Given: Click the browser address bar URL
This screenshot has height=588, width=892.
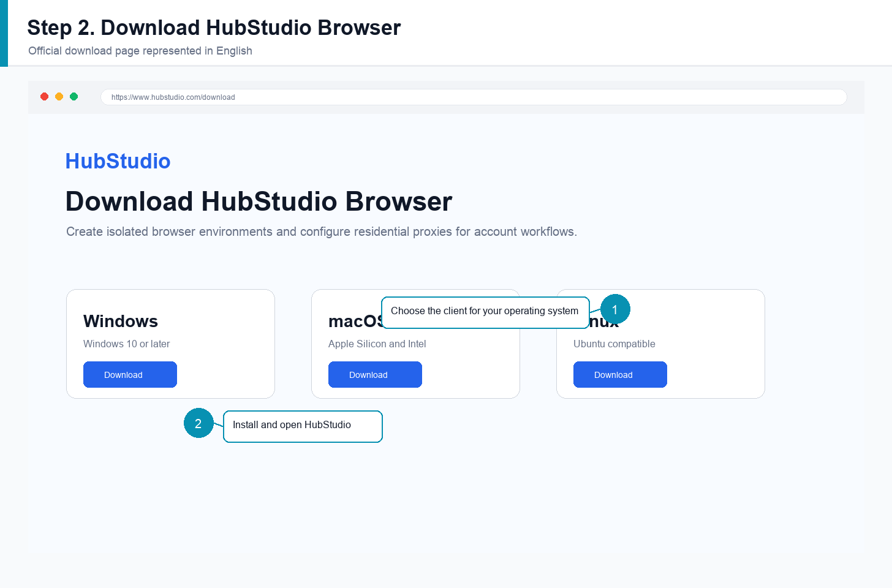Looking at the screenshot, I should (x=474, y=97).
